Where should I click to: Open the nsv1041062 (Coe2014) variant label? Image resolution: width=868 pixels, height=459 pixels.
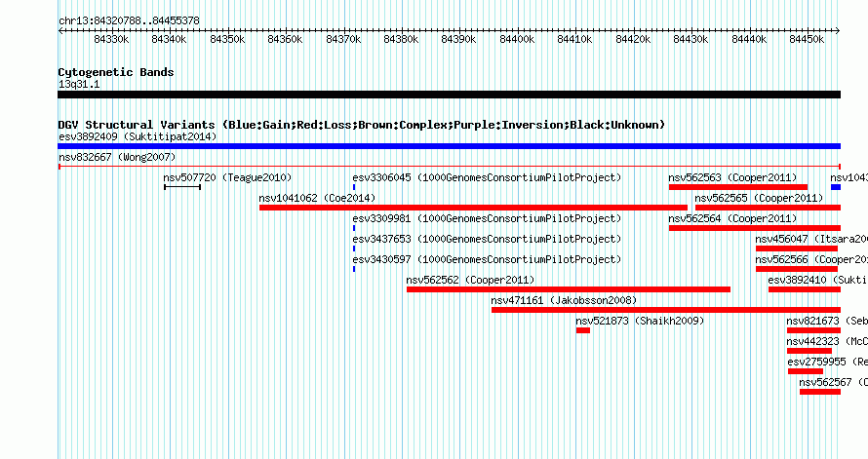(317, 198)
